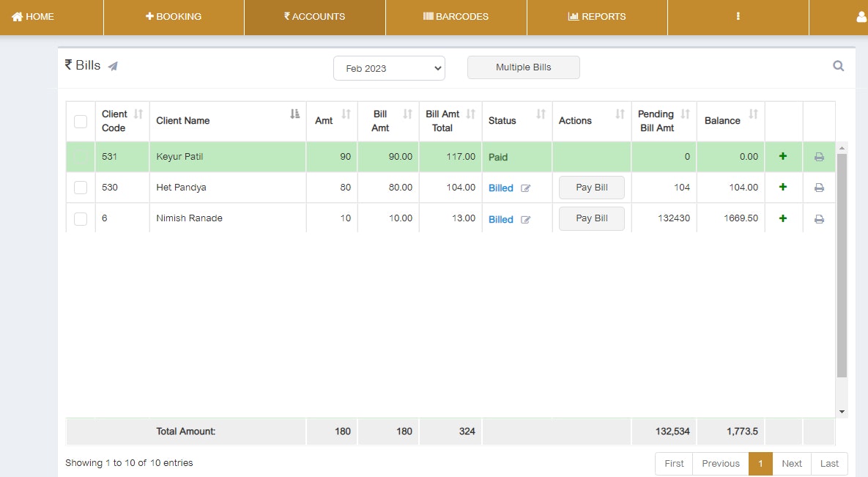This screenshot has width=868, height=477.
Task: Click the user profile icon in navbar
Action: (861, 17)
